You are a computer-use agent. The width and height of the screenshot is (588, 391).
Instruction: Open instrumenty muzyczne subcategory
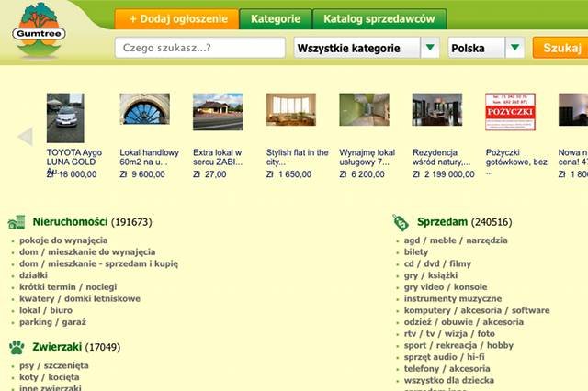pos(453,298)
